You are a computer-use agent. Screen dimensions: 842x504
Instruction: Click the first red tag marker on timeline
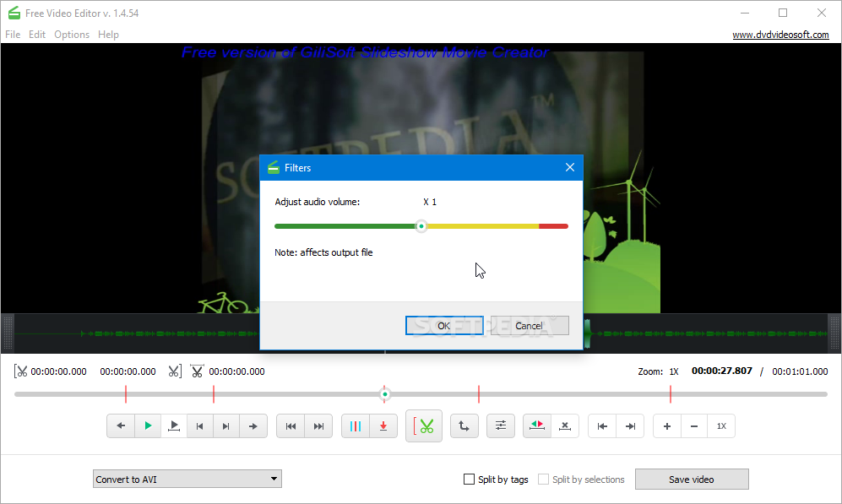pos(126,394)
